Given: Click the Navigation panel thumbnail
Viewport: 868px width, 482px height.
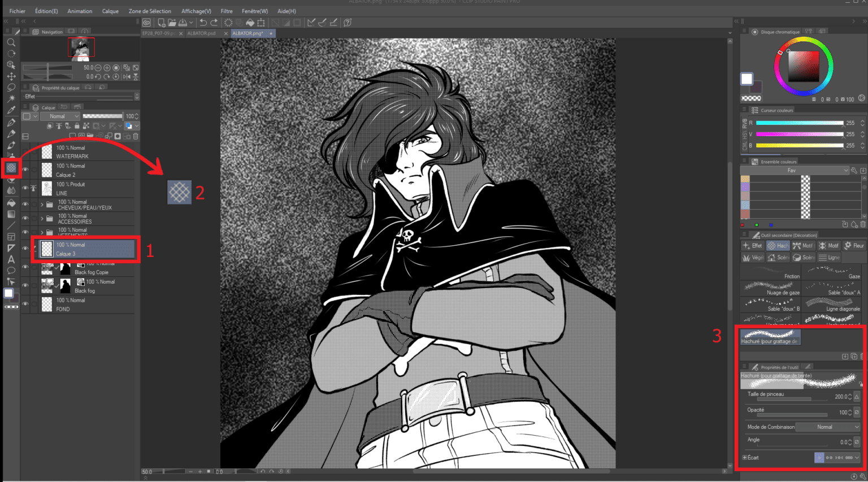Looking at the screenshot, I should click(81, 48).
